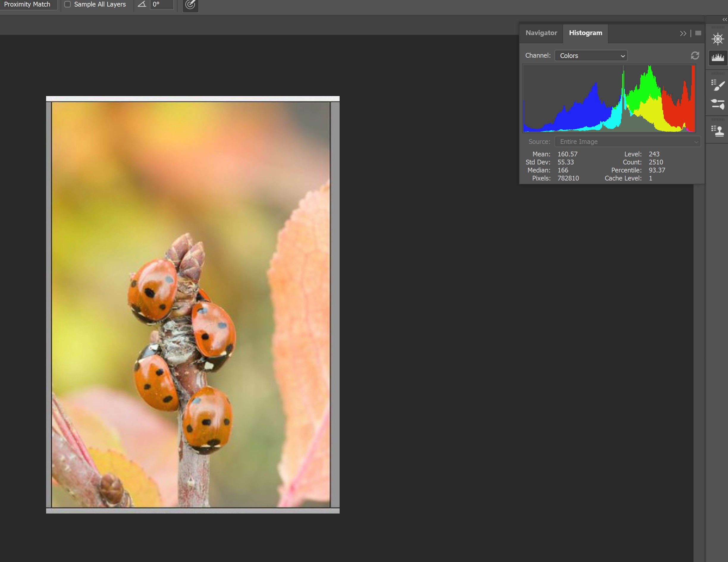Click the brush angle icon
The image size is (728, 562).
[x=142, y=4]
